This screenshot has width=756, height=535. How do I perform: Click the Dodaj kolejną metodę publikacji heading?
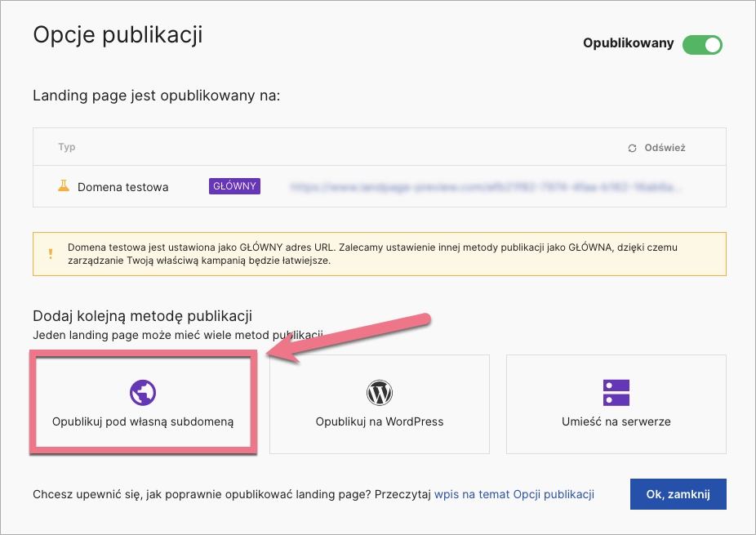[142, 316]
